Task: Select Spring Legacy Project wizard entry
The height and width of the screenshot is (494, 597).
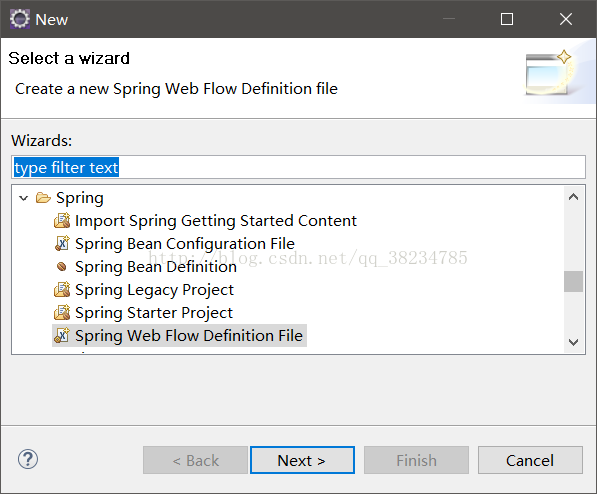Action: point(154,290)
